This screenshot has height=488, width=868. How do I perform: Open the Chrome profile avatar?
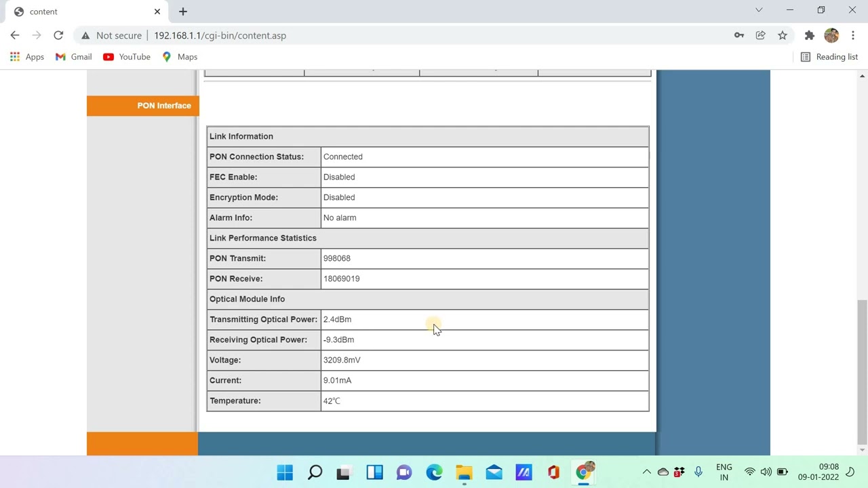831,35
